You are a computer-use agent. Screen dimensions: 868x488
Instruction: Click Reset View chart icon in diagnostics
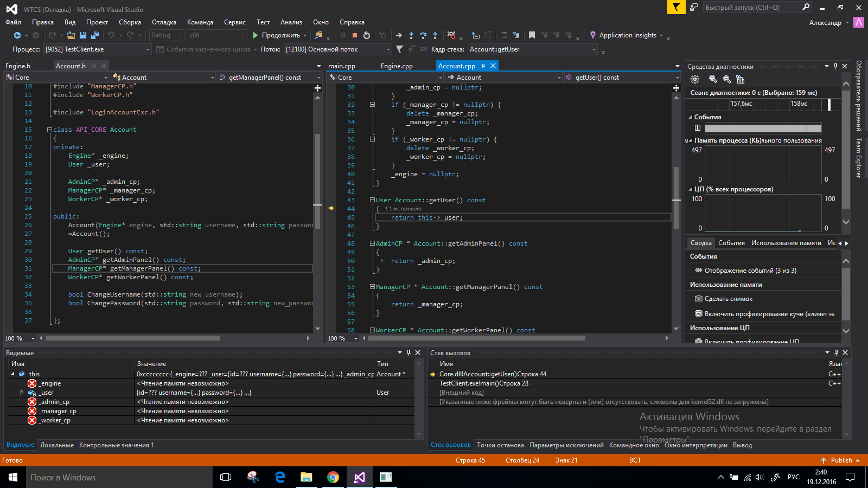[741, 79]
